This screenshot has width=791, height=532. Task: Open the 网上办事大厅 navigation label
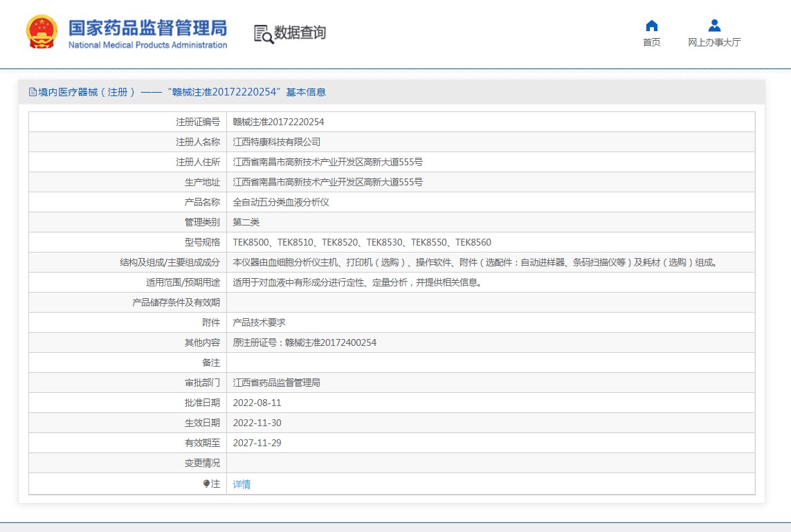click(x=714, y=42)
